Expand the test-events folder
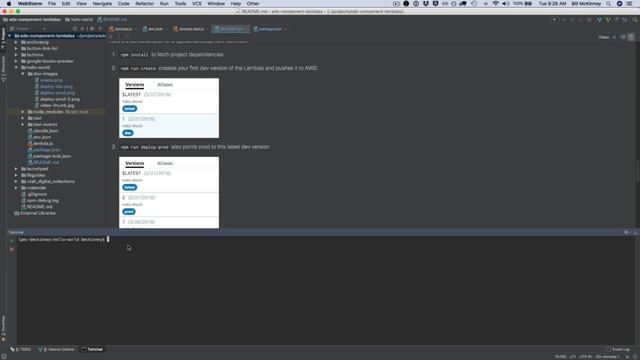This screenshot has height=360, width=640. tap(23, 124)
